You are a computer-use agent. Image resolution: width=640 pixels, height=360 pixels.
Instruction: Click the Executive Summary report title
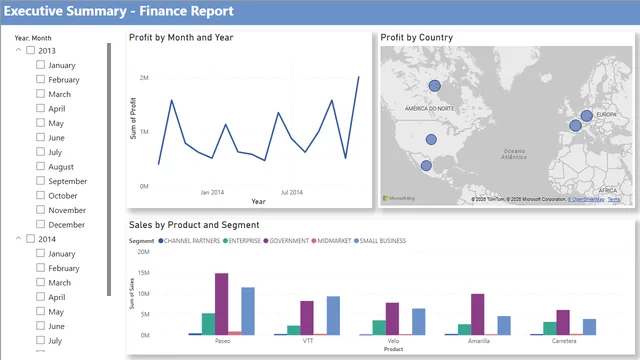(119, 11)
